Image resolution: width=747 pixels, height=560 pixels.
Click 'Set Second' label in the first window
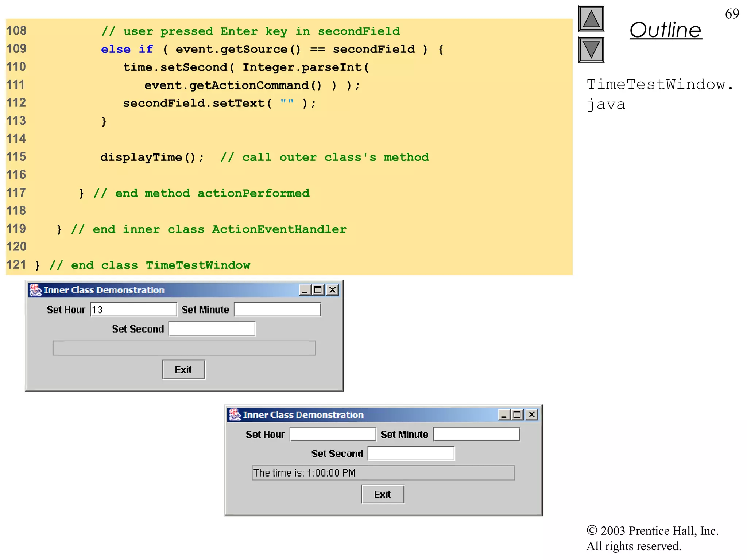(x=138, y=329)
